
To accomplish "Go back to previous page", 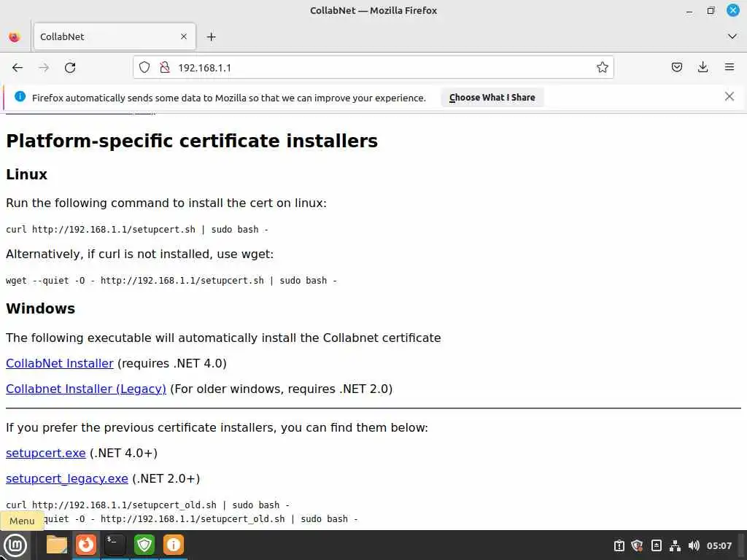I will [18, 68].
